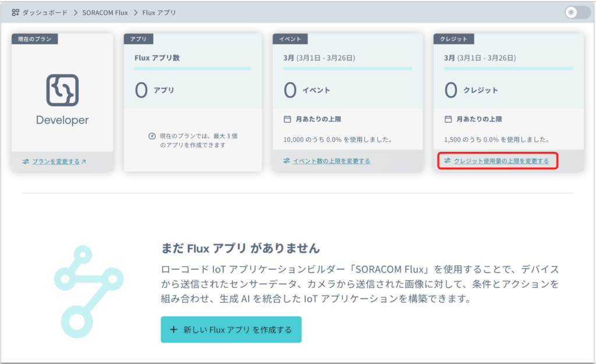The height and width of the screenshot is (364, 596).
Task: Click the Flux アプリ数 usage progress bar
Action: [x=193, y=69]
